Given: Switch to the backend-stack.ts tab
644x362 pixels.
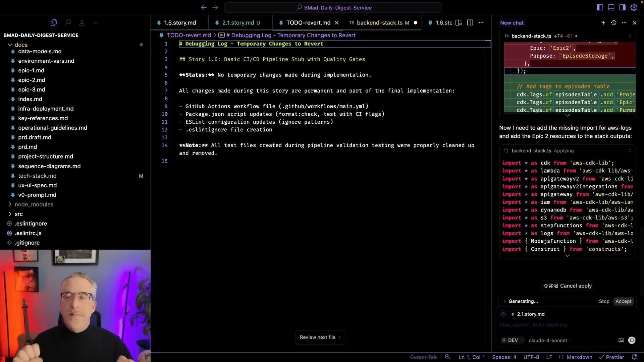Looking at the screenshot, I should point(379,23).
